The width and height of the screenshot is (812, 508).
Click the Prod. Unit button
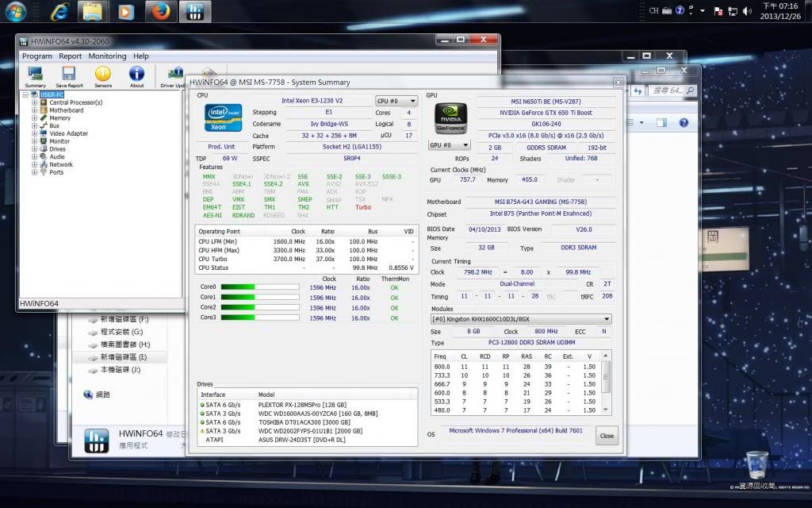221,147
